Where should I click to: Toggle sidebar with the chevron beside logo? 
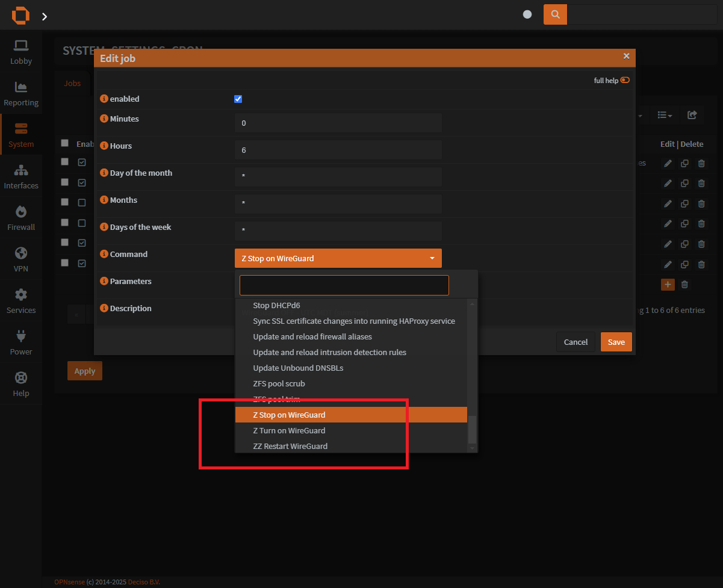[x=45, y=16]
